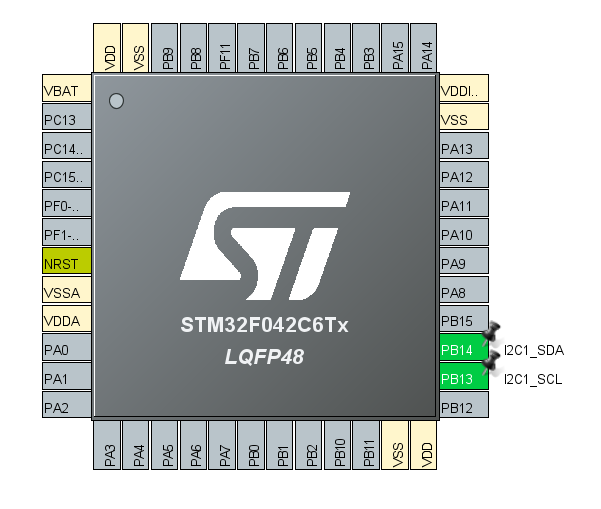Select pin PB1 on bottom row

coord(280,445)
